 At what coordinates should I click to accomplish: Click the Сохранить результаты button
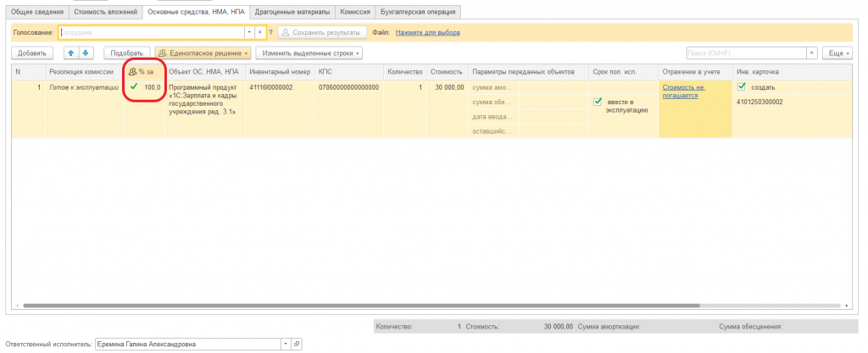pyautogui.click(x=322, y=33)
